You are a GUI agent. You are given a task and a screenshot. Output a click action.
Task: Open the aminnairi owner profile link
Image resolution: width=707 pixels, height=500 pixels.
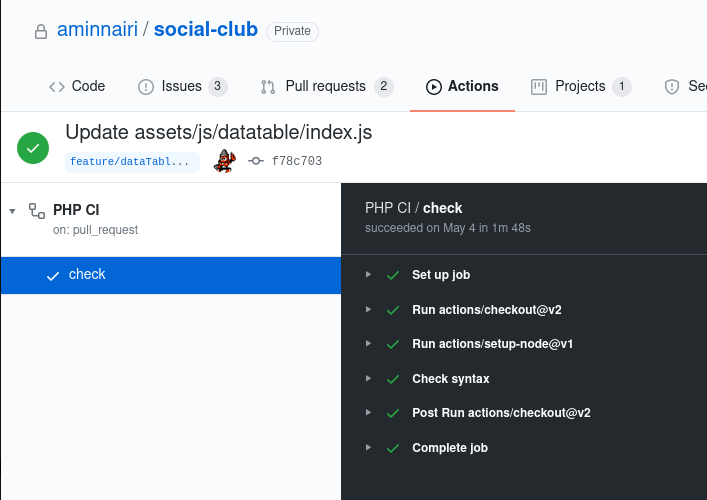(x=97, y=30)
